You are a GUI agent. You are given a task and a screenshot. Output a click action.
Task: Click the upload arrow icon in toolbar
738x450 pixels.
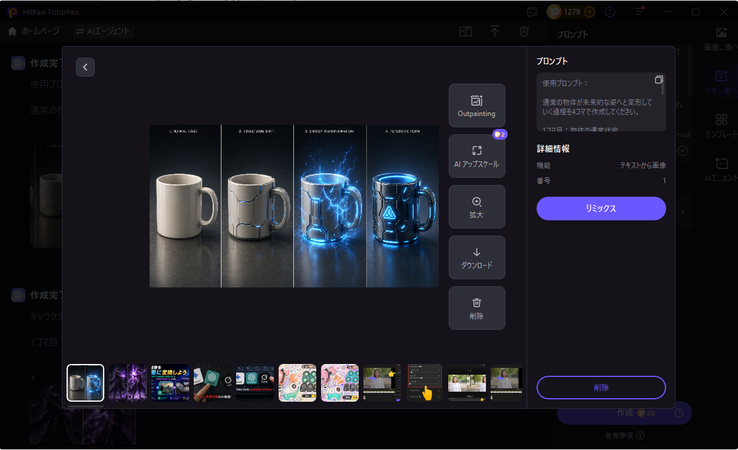click(495, 32)
